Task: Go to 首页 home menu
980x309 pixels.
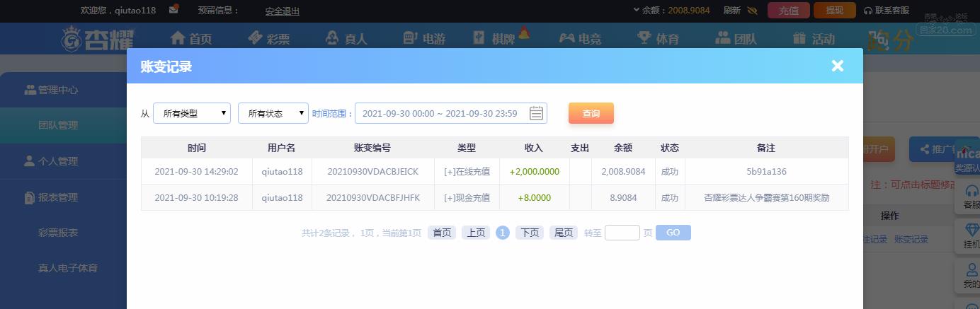Action: (191, 38)
